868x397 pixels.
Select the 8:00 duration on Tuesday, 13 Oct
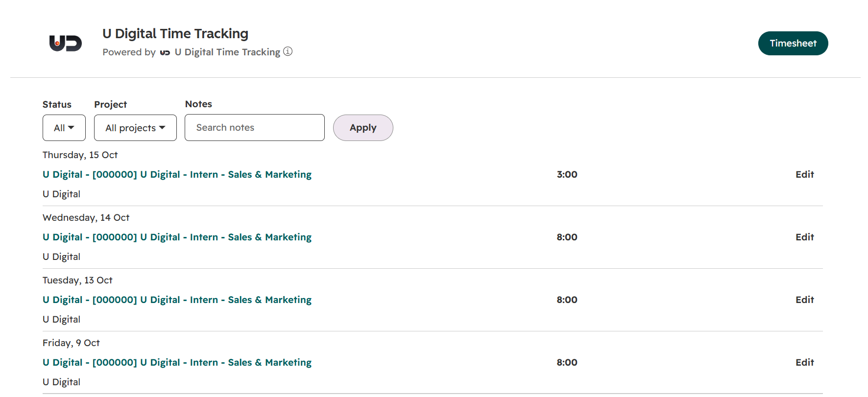pyautogui.click(x=567, y=300)
